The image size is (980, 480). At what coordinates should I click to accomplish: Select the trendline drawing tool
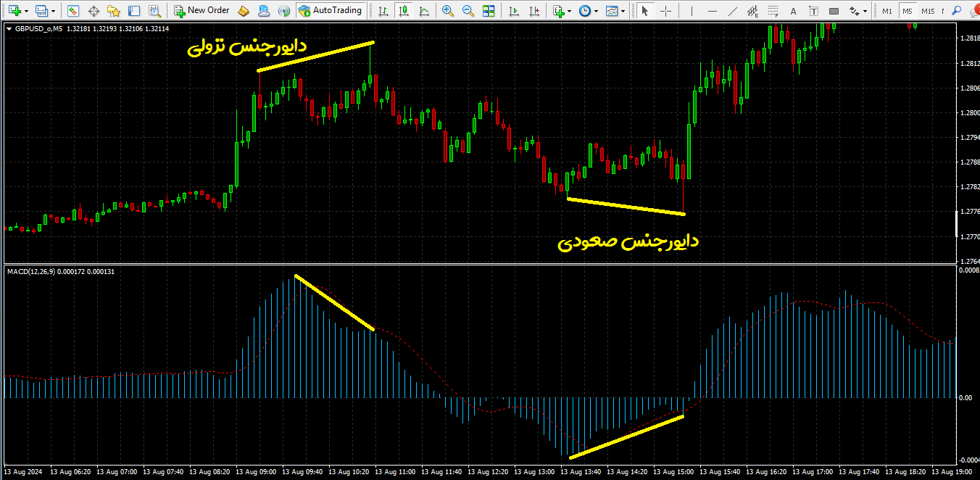732,11
